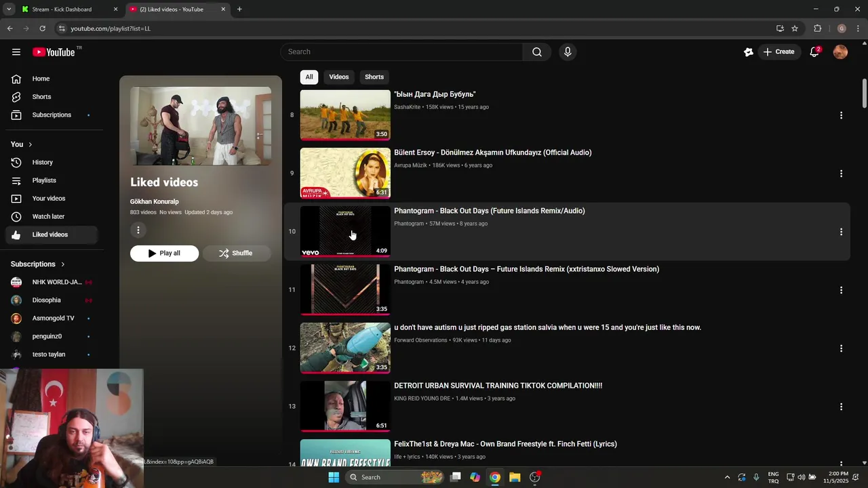The height and width of the screenshot is (488, 868).
Task: Open the Windows Start menu
Action: pyautogui.click(x=334, y=477)
